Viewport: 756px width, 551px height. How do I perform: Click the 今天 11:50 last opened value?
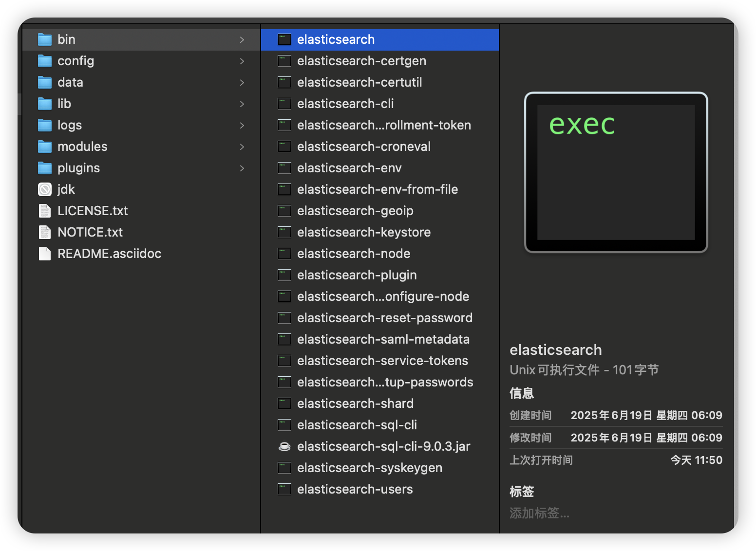click(697, 460)
